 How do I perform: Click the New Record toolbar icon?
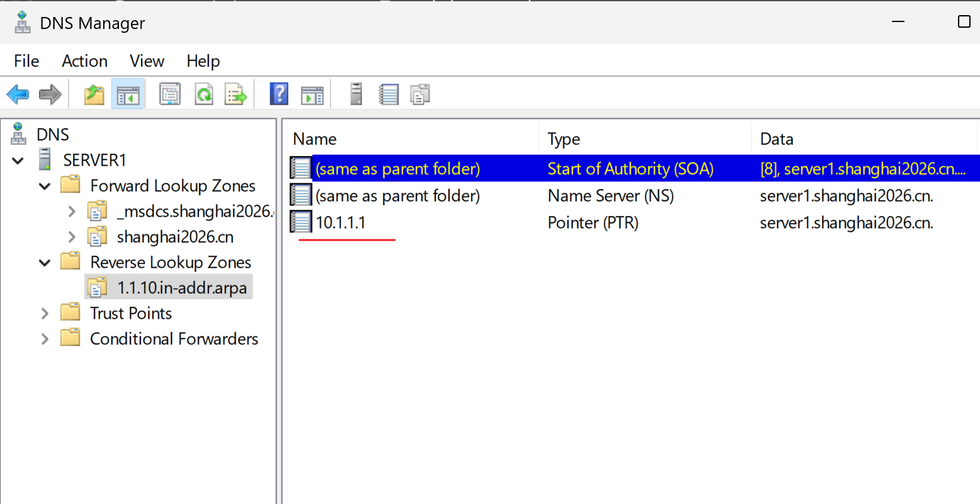[389, 94]
